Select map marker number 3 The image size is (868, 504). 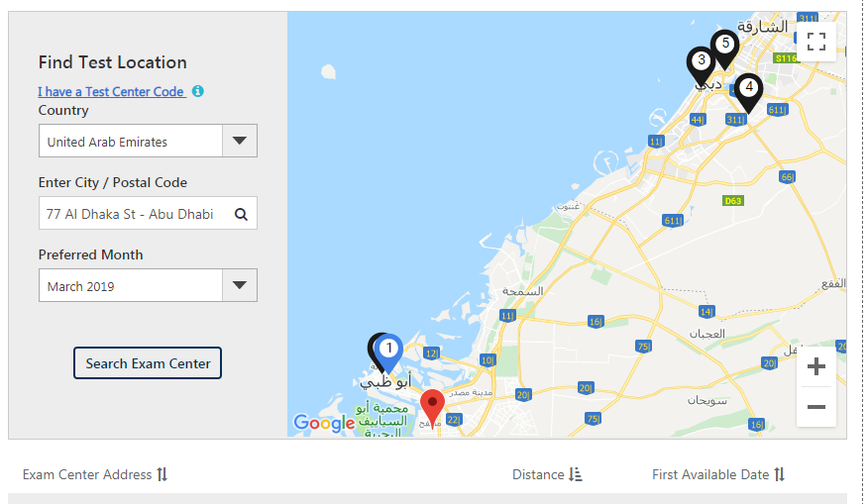[702, 66]
